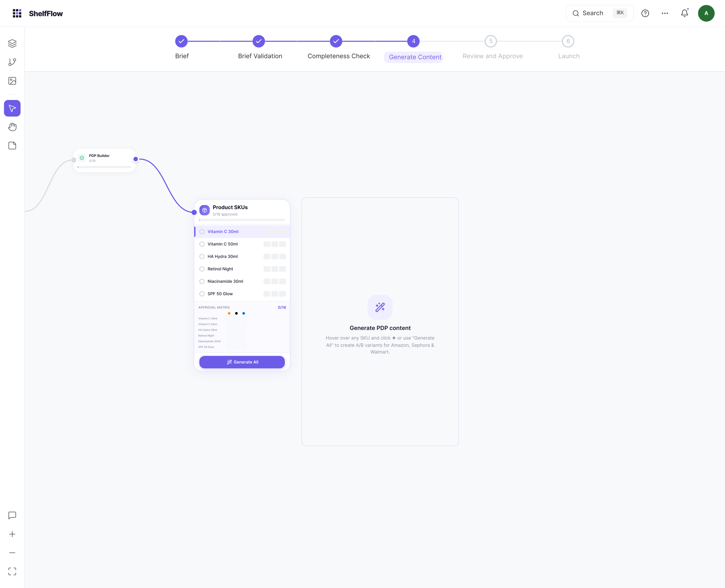Mark the SPF 50 Glow SKU circle
This screenshot has width=725, height=588.
(202, 294)
